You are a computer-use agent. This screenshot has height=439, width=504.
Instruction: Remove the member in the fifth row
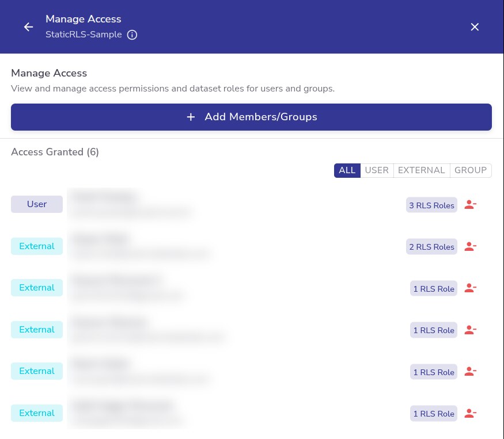470,372
